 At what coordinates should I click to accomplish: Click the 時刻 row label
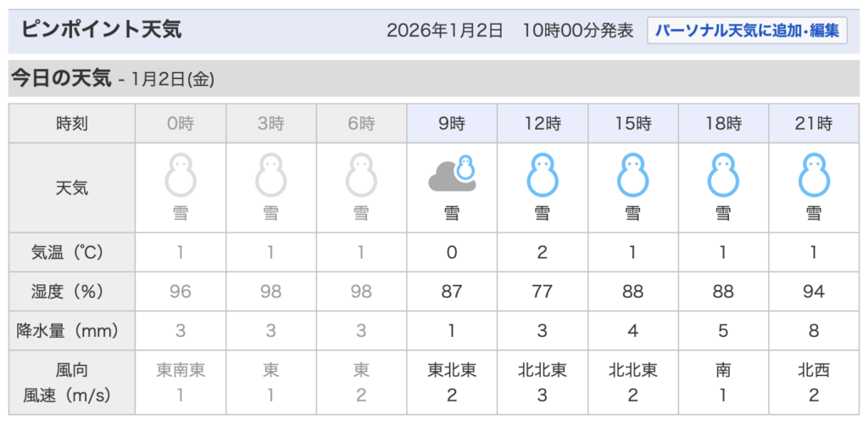[x=72, y=124]
